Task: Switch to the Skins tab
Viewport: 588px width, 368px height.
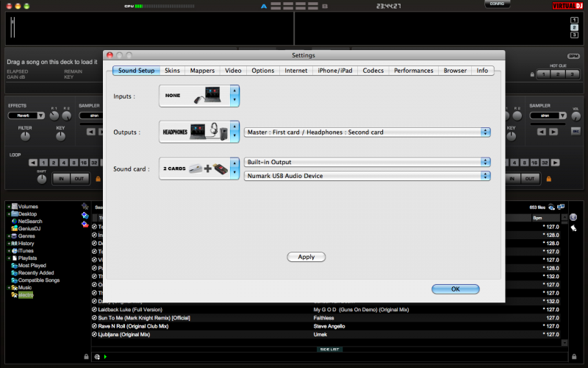Action: [172, 71]
